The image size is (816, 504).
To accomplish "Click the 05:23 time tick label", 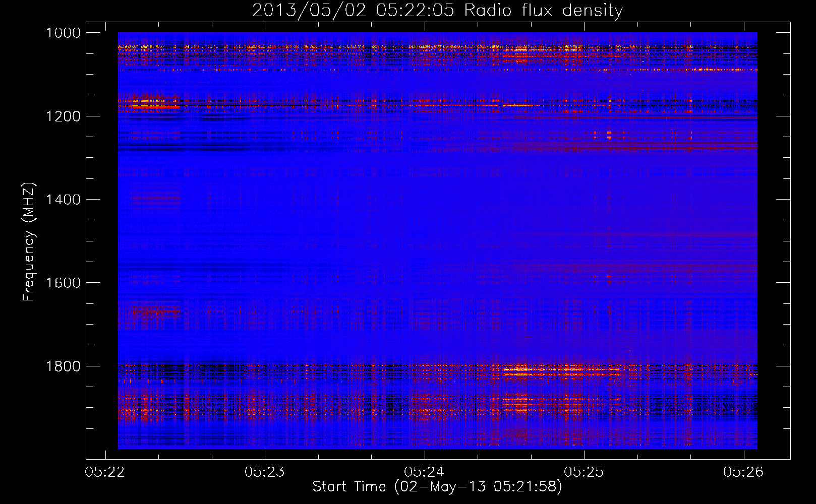I will tap(265, 472).
